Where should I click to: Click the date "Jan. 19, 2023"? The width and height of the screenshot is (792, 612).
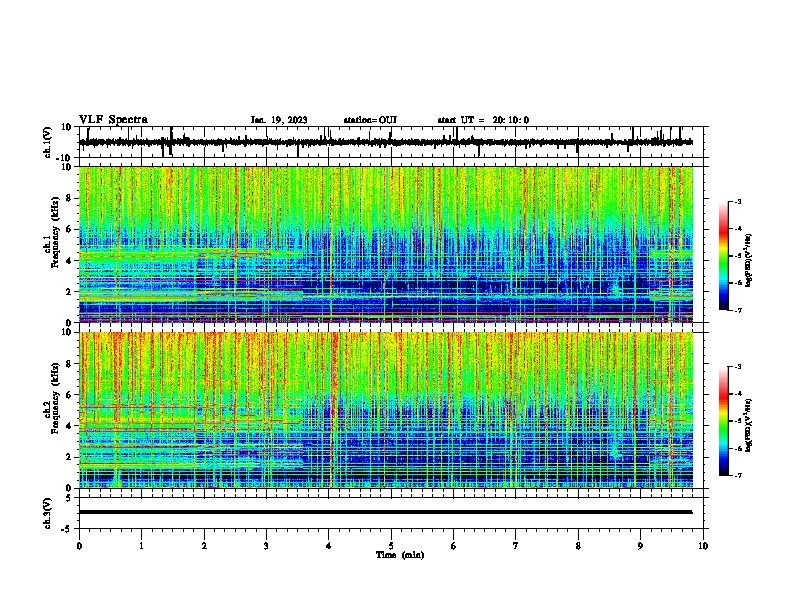point(279,120)
